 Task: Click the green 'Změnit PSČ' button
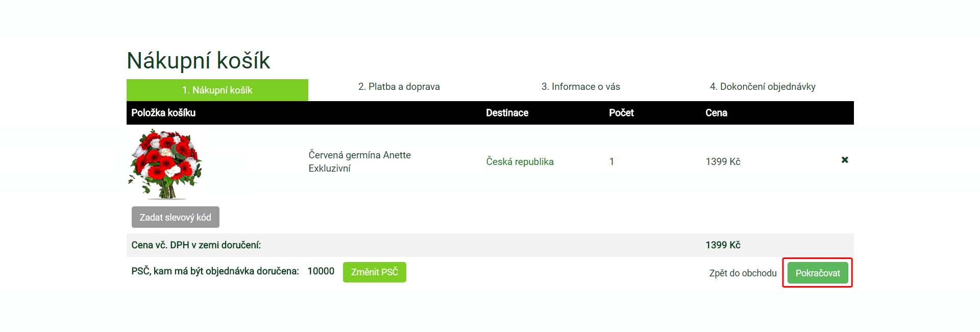point(374,272)
